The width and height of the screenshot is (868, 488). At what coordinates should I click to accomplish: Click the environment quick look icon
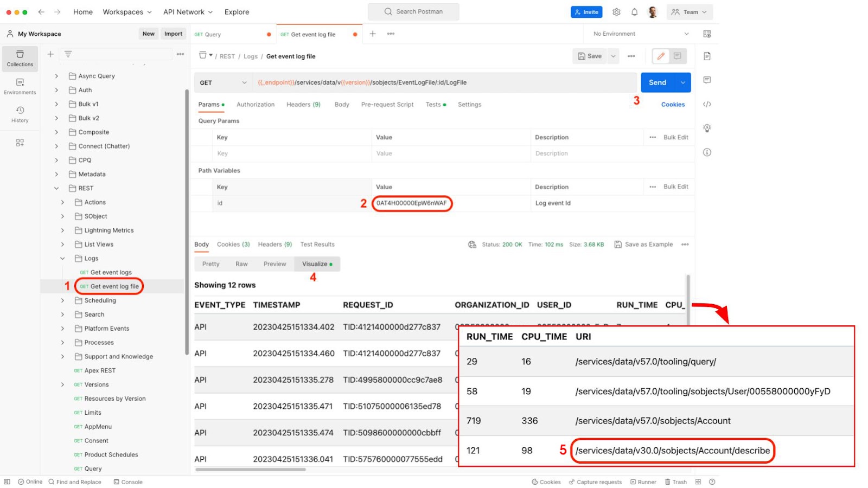707,34
